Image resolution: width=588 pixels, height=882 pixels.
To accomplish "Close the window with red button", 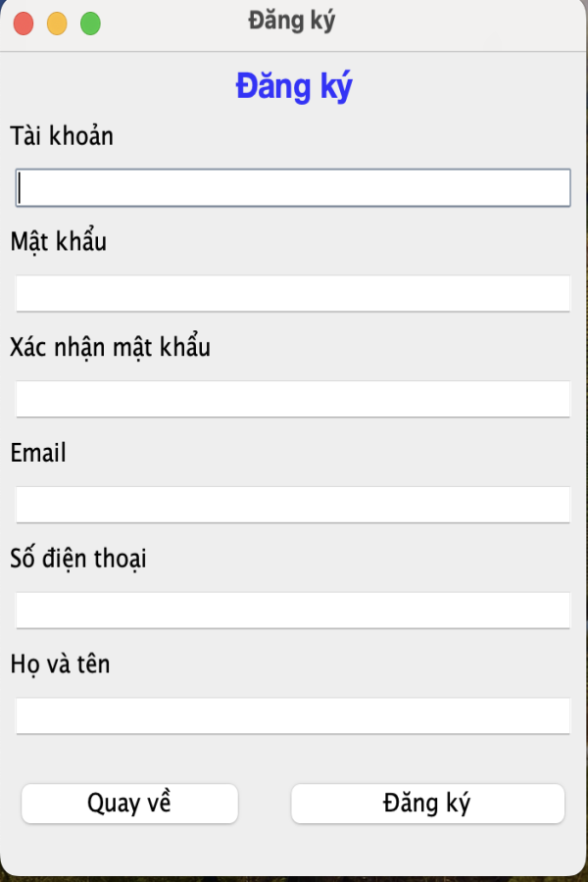I will [x=24, y=24].
